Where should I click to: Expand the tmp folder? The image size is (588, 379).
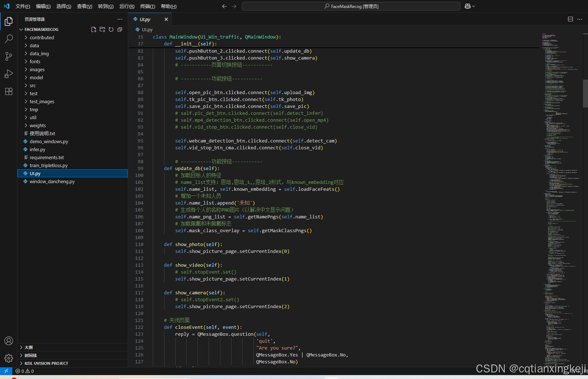click(x=73, y=109)
